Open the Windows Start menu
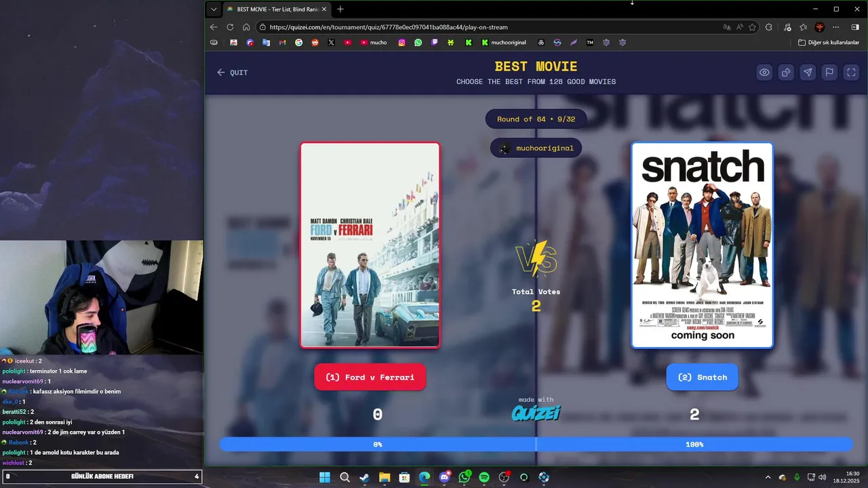 (x=325, y=477)
